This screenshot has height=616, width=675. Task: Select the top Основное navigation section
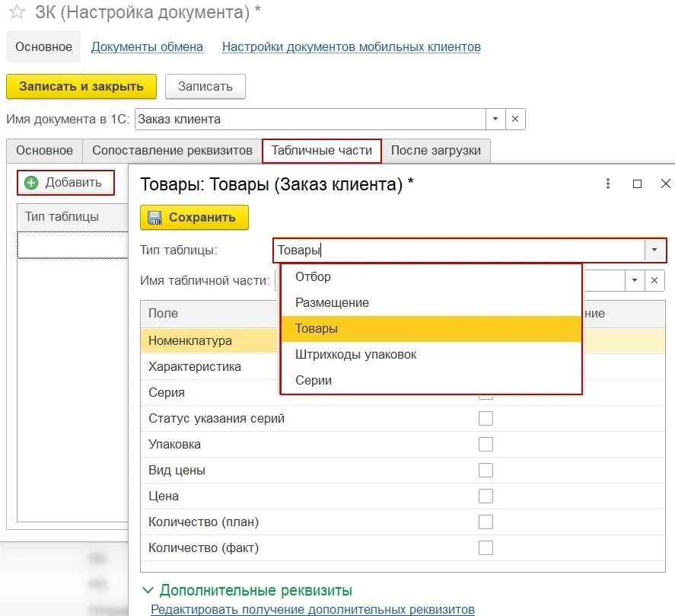click(43, 46)
